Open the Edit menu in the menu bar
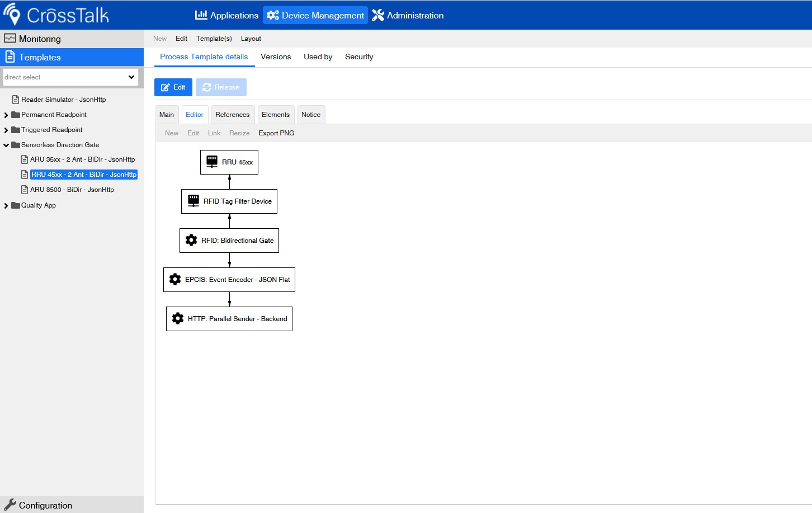The image size is (812, 513). pyautogui.click(x=181, y=39)
